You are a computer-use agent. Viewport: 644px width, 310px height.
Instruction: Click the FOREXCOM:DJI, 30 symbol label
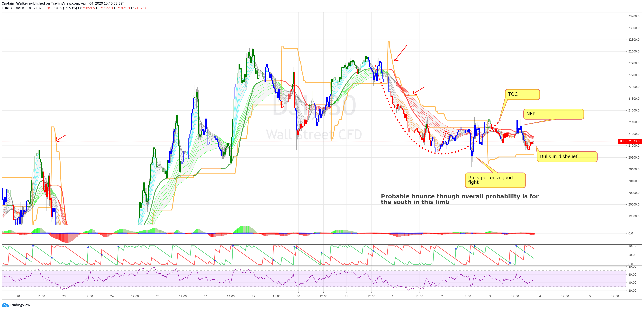click(17, 8)
